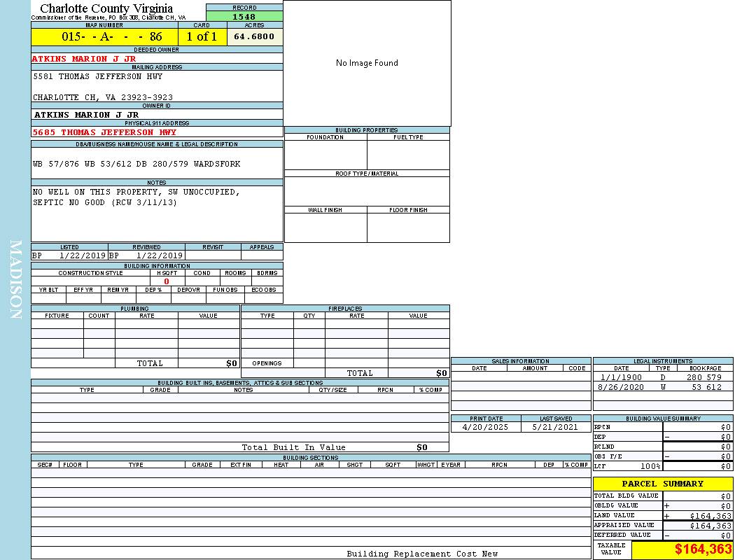This screenshot has height=560, width=735.
Task: Click the last saved date 5/21/2021
Action: [x=555, y=427]
